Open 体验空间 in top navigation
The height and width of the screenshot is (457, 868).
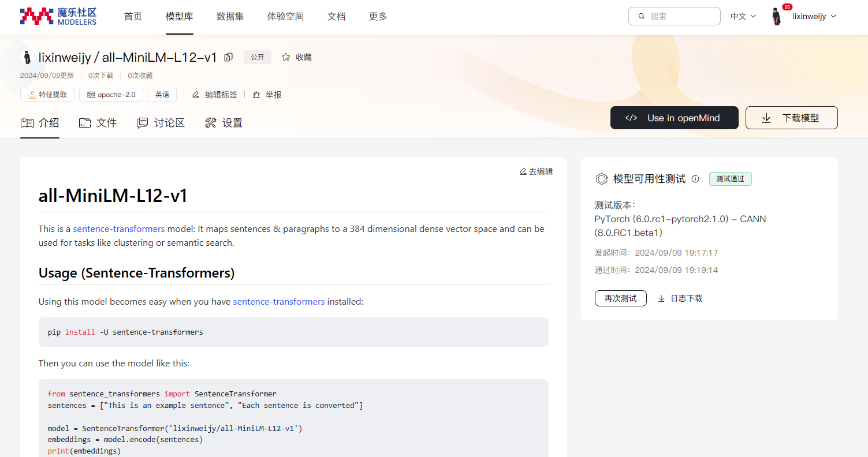pos(286,16)
